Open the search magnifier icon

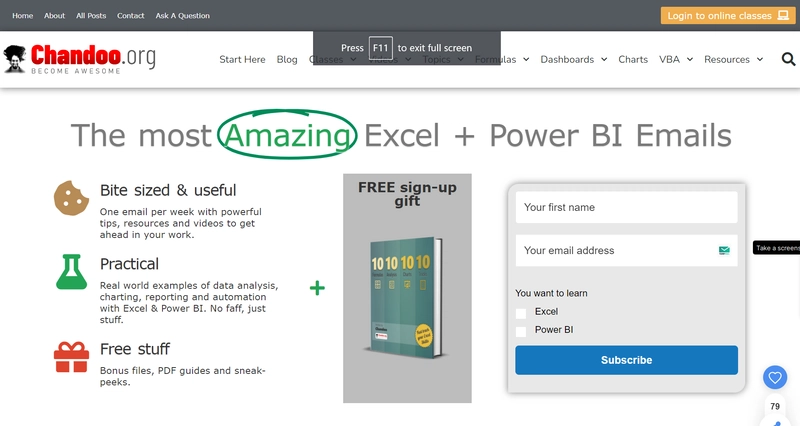tap(788, 59)
